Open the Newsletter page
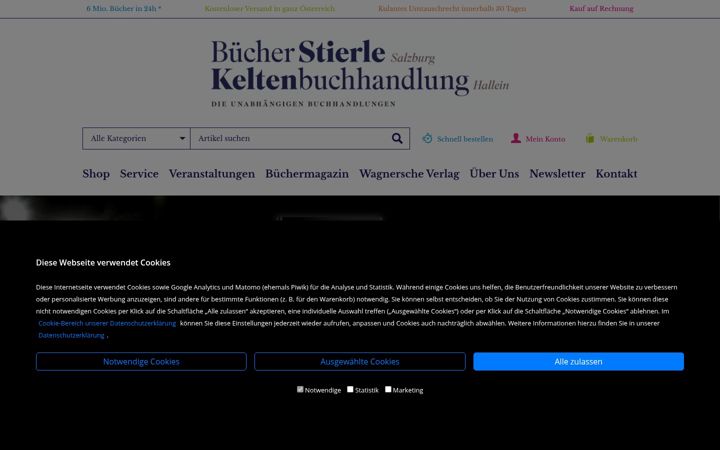The image size is (720, 450). [x=557, y=174]
